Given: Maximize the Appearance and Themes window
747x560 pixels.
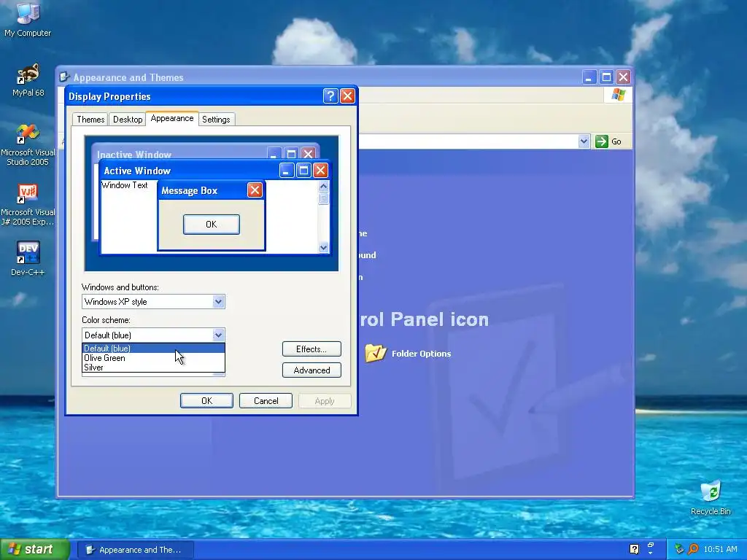Looking at the screenshot, I should pyautogui.click(x=606, y=77).
